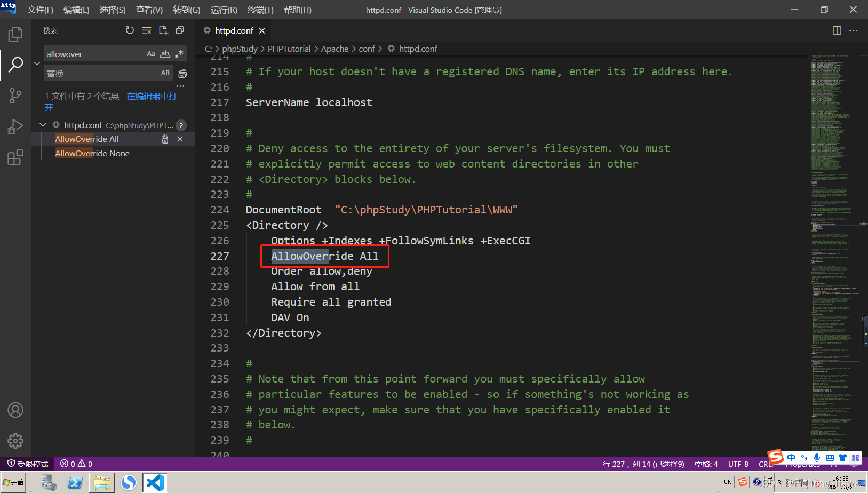Screen dimensions: 868x494
Task: Open new search editor icon
Action: pyautogui.click(x=163, y=30)
